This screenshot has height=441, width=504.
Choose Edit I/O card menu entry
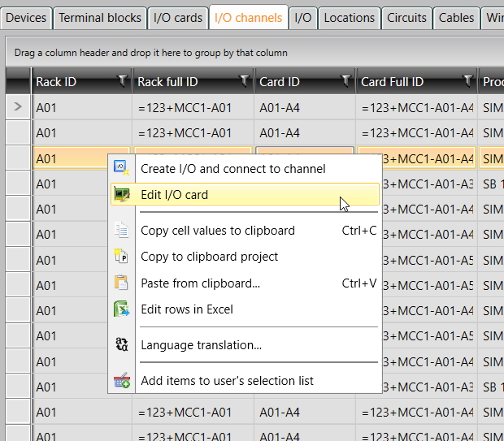pyautogui.click(x=174, y=194)
